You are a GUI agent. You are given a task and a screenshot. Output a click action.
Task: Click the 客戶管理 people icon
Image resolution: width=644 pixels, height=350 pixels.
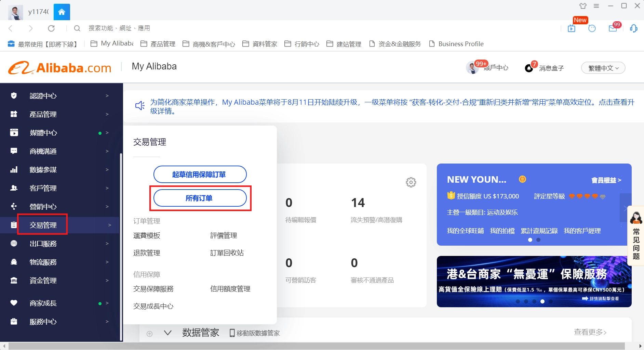14,188
